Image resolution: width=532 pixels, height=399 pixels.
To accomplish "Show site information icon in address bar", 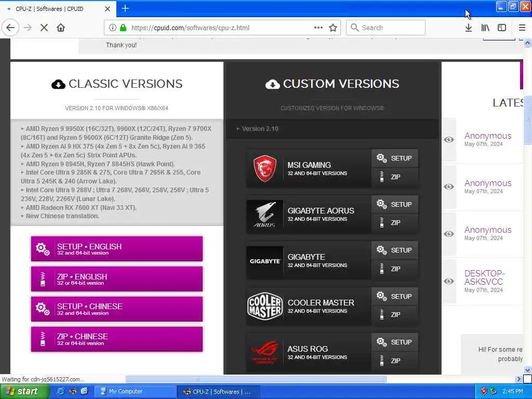I will (112, 28).
